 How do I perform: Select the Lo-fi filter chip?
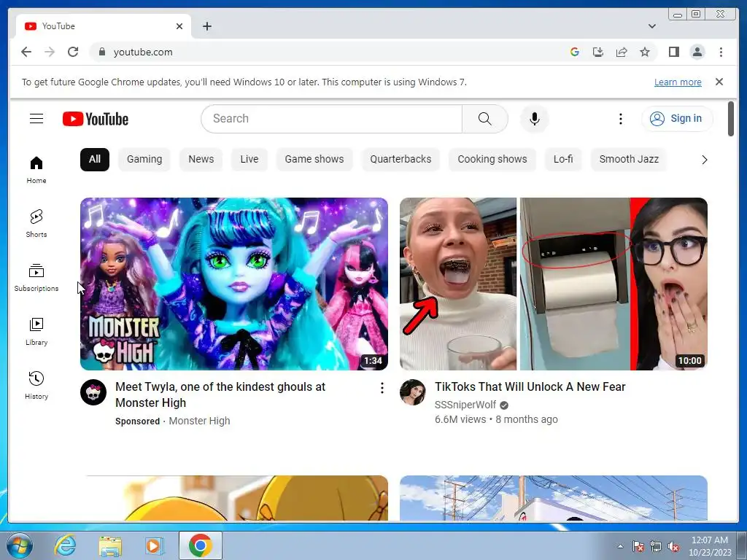[563, 159]
